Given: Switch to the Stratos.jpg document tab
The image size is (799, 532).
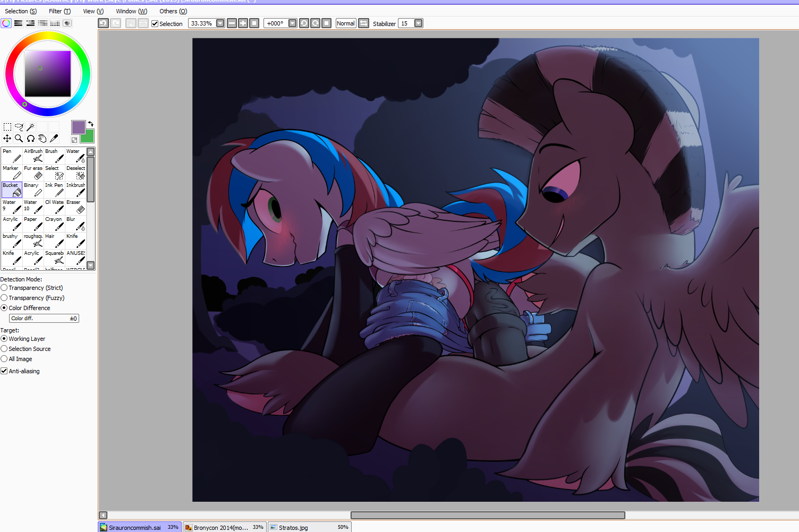Looking at the screenshot, I should [x=309, y=527].
